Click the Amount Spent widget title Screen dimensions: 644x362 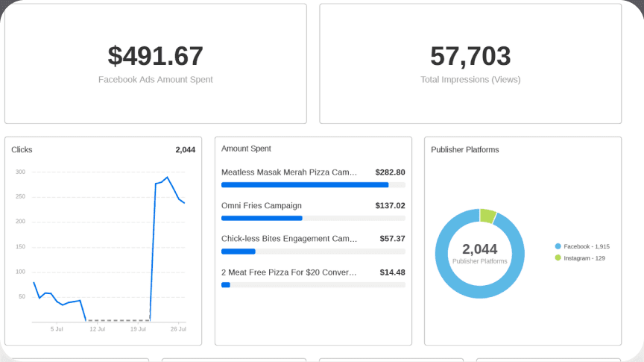coord(246,149)
